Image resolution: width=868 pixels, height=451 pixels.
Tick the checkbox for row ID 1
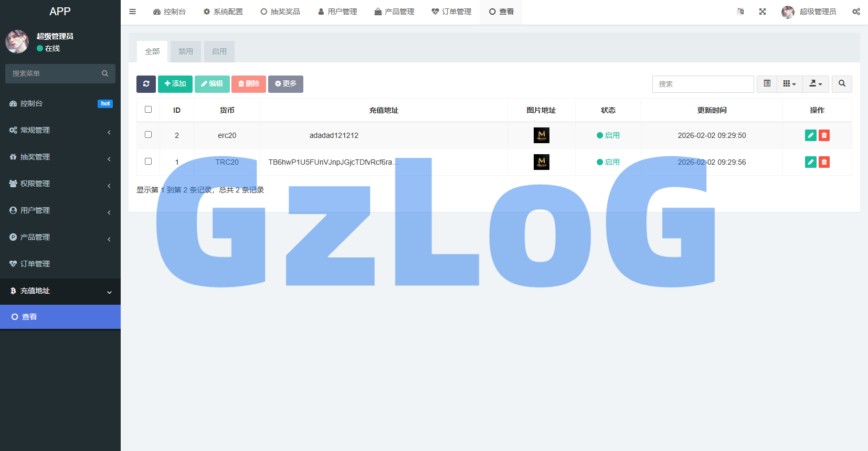pyautogui.click(x=148, y=162)
